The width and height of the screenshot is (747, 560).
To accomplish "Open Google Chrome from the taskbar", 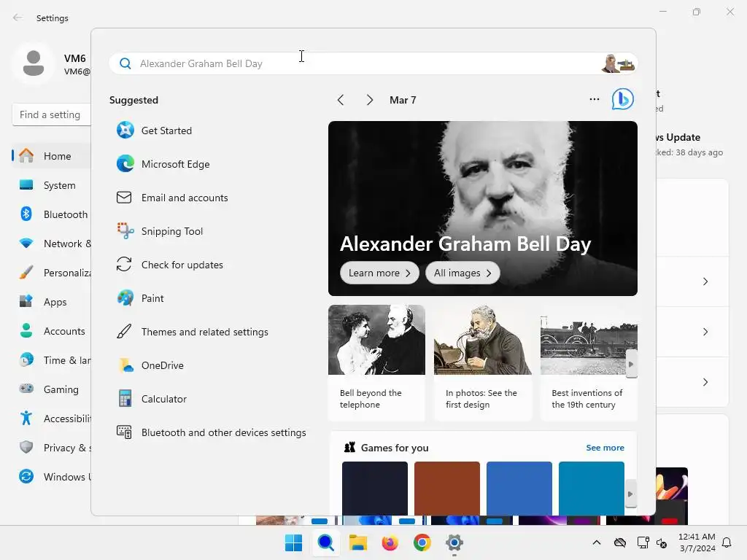I will [x=422, y=542].
